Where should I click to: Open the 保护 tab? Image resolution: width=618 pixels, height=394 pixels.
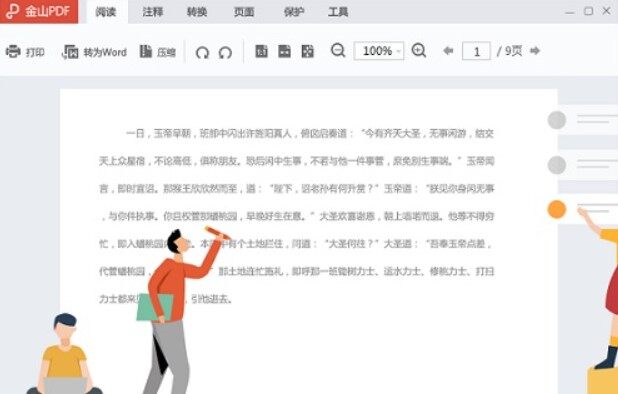(294, 12)
